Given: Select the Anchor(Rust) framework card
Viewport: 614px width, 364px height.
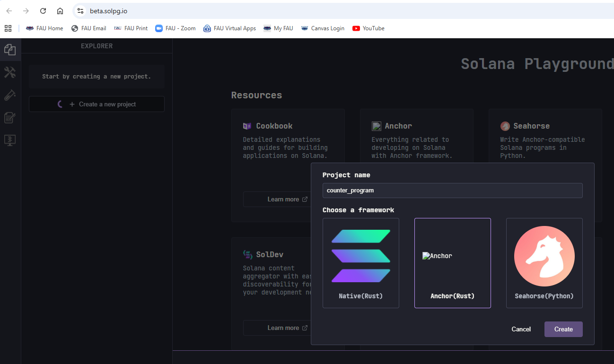Looking at the screenshot, I should point(452,263).
